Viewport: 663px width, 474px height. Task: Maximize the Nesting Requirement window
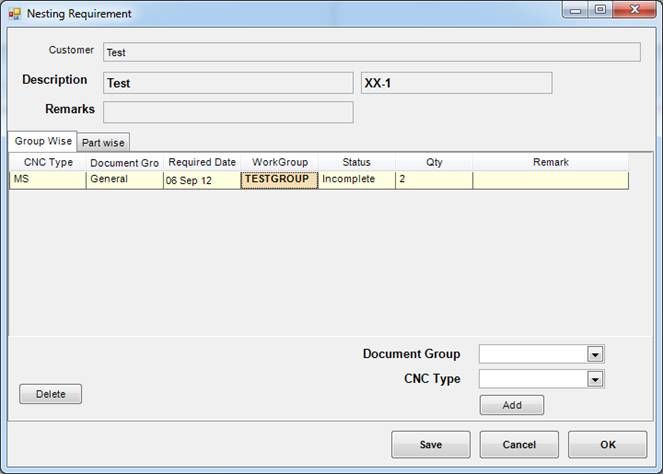[600, 10]
